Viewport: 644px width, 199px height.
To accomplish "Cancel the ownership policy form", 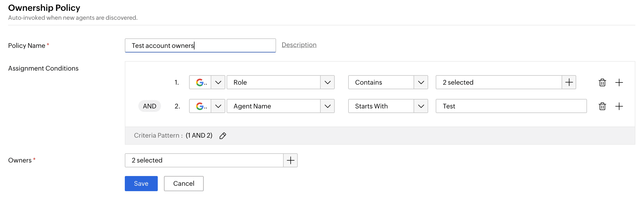I will point(184,184).
